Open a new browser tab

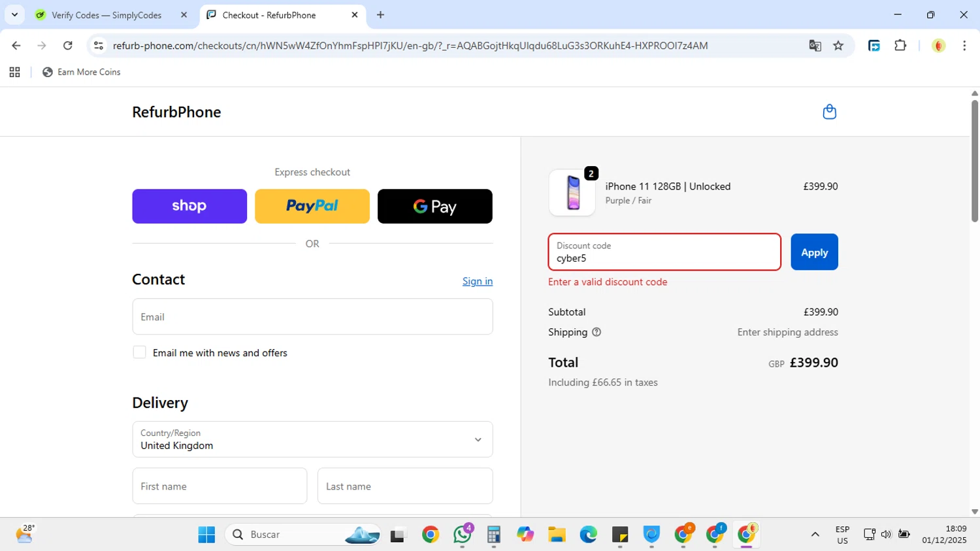click(x=380, y=14)
